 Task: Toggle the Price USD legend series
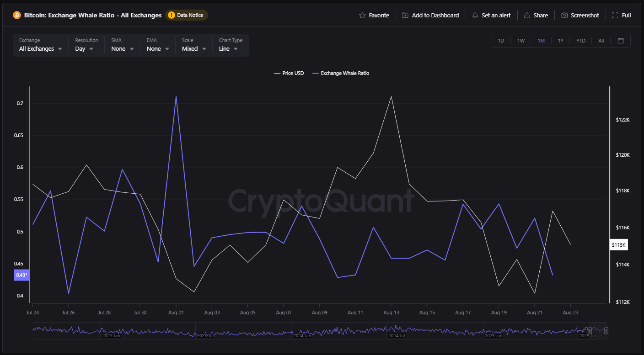pos(289,73)
